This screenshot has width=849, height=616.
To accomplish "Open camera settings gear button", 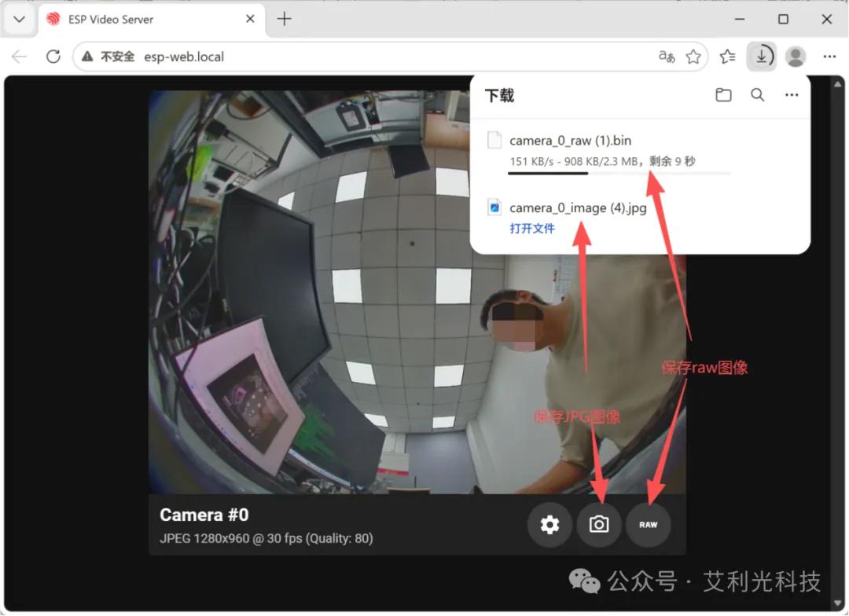I will click(x=549, y=525).
